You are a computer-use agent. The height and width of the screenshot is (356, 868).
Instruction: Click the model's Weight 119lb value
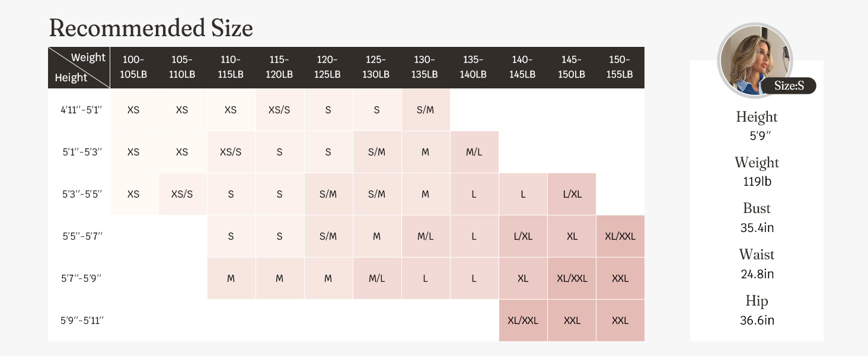coord(757,182)
